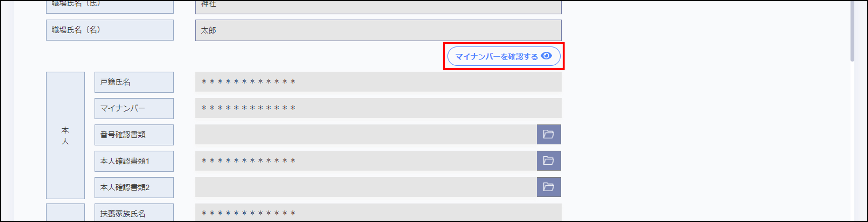This screenshot has height=222, width=868.
Task: Click the 職場氏名（名） field containing 太郎
Action: pos(378,30)
